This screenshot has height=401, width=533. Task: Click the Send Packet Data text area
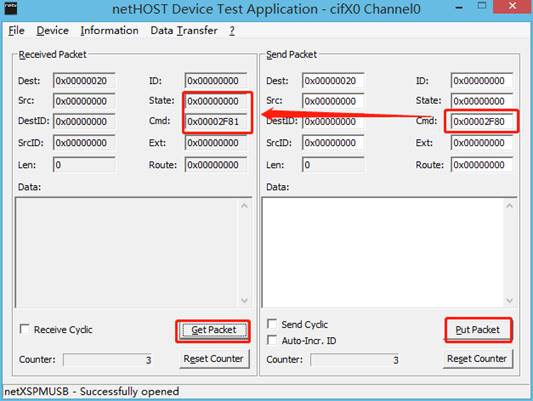(384, 252)
